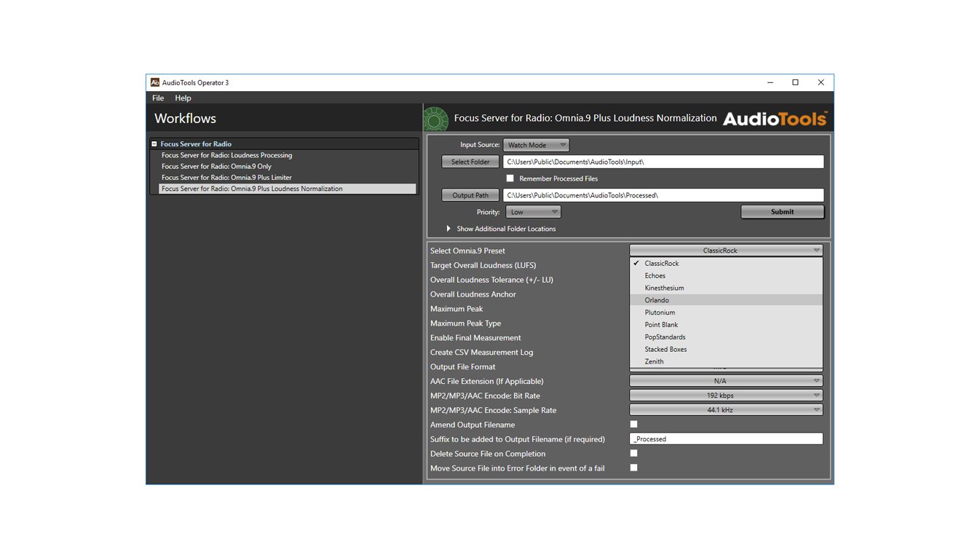This screenshot has width=980, height=558.
Task: Click the Select Folder button
Action: (x=470, y=161)
